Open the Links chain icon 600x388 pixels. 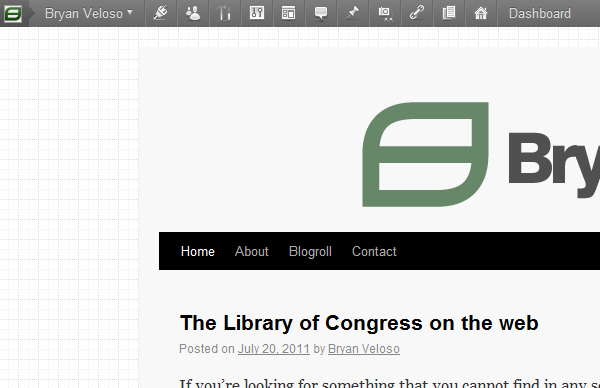(x=417, y=13)
